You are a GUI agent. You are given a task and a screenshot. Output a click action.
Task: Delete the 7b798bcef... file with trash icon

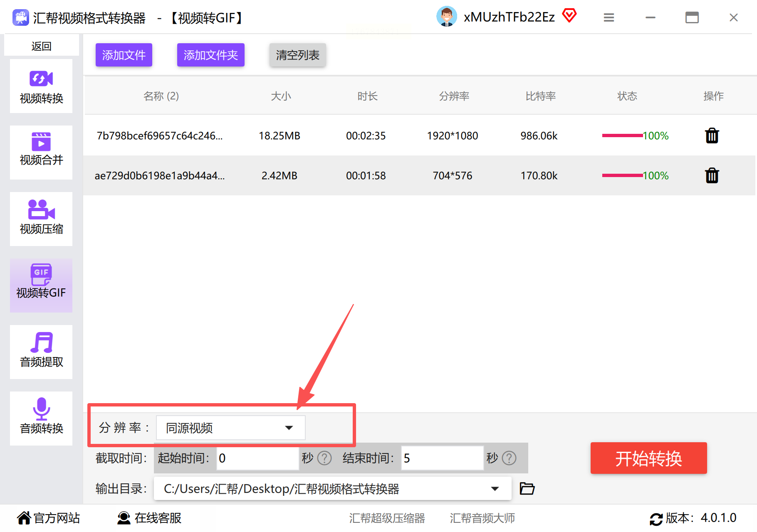coord(712,135)
